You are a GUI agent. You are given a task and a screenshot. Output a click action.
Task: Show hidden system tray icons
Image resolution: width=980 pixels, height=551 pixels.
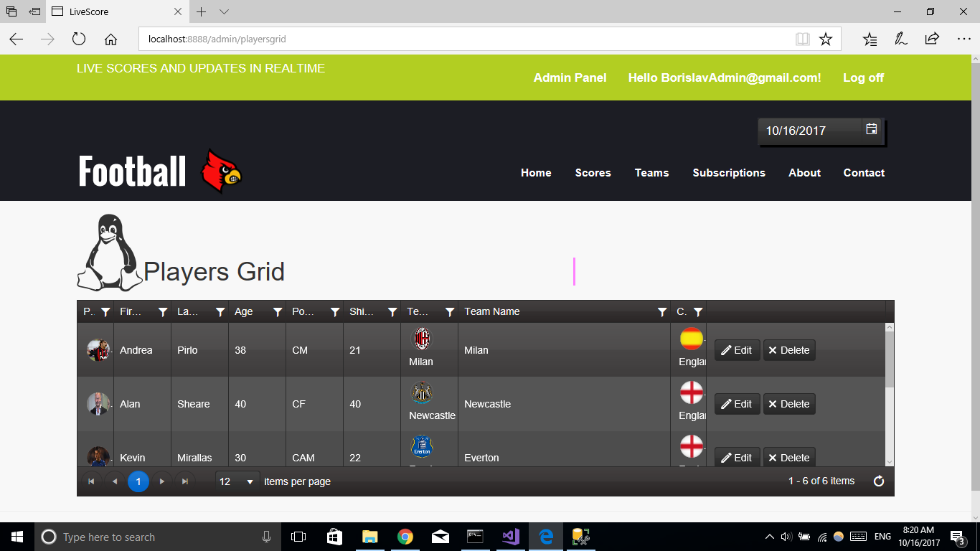(x=769, y=537)
